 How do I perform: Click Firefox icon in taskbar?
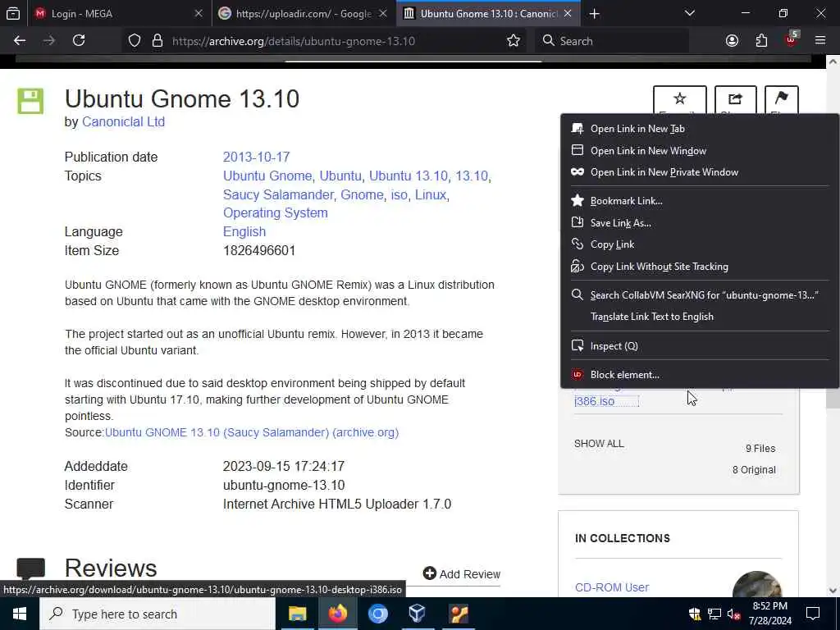tap(337, 614)
